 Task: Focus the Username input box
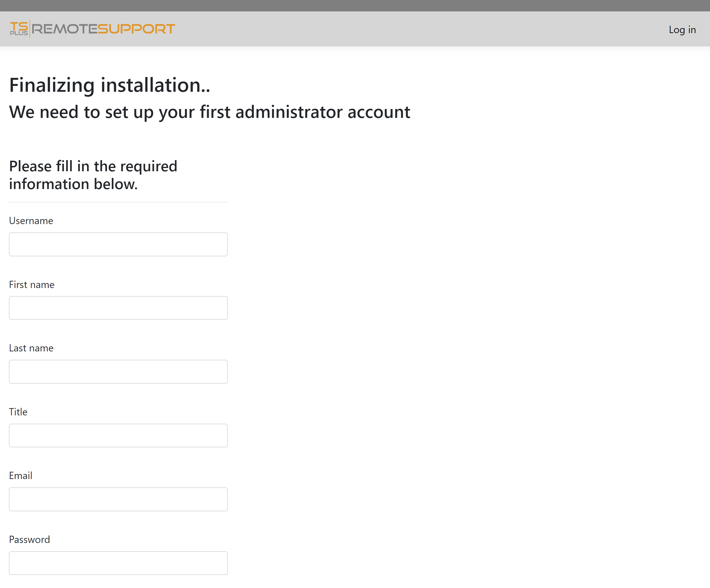tap(118, 244)
